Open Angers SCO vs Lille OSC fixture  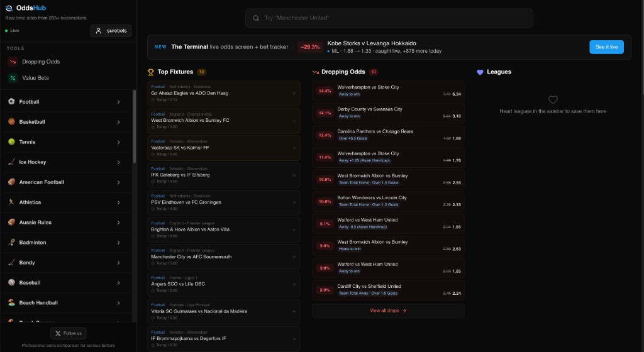(223, 284)
